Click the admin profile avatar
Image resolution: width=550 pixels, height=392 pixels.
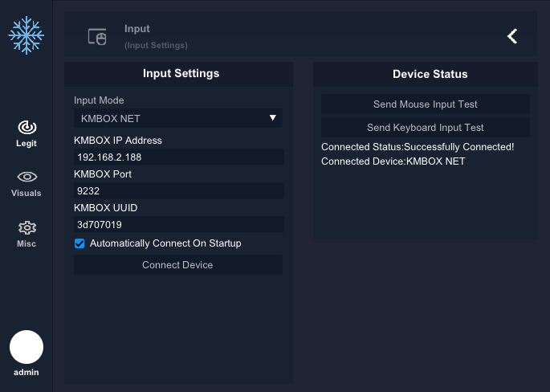click(26, 347)
